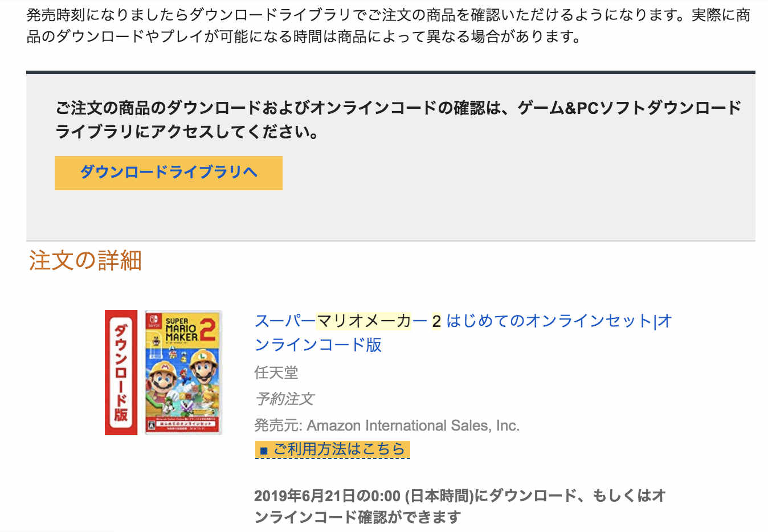This screenshot has width=768, height=532.
Task: Click the 注文の詳細 orange section heading
Action: tap(85, 260)
